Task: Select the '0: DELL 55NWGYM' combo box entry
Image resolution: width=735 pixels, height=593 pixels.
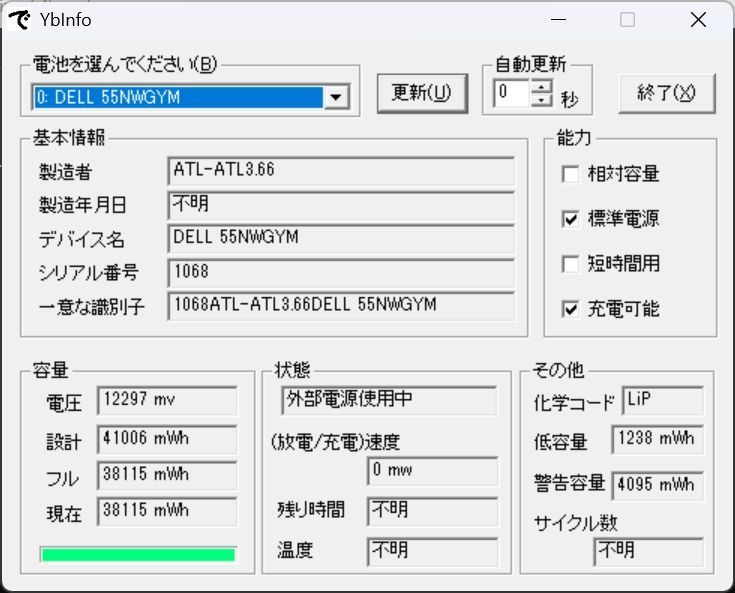Action: pos(178,97)
